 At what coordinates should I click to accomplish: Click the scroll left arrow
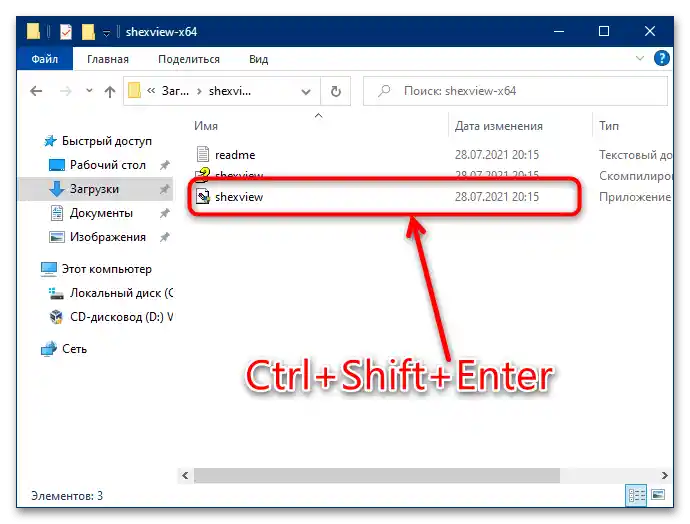pos(185,475)
